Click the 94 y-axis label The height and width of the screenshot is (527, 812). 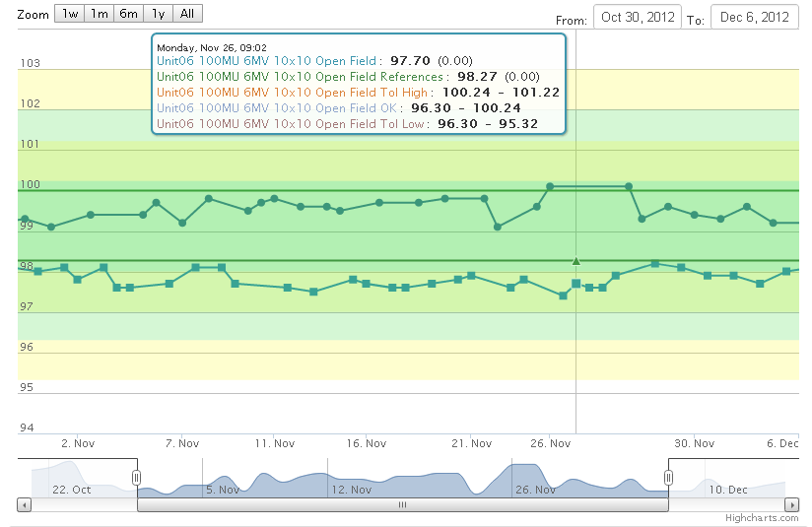coord(27,428)
